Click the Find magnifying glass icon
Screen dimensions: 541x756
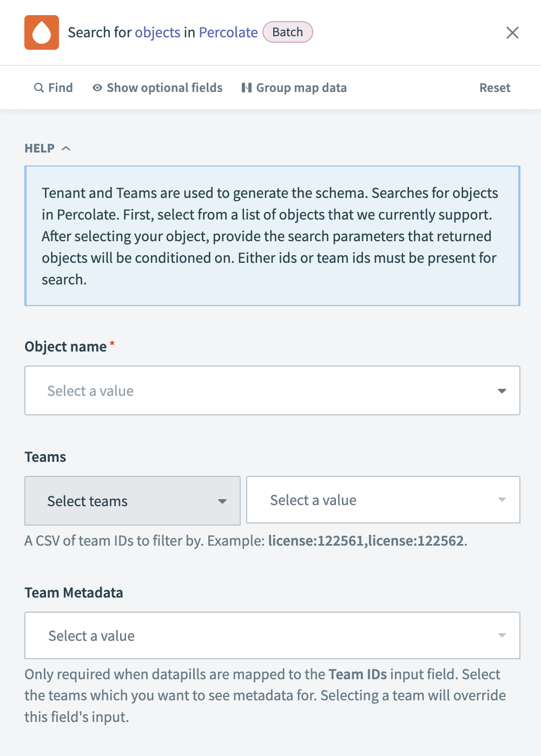tap(38, 87)
